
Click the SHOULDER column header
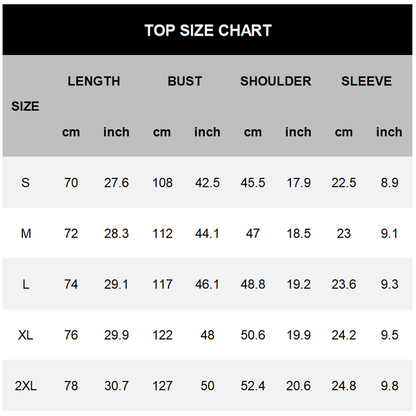276,81
